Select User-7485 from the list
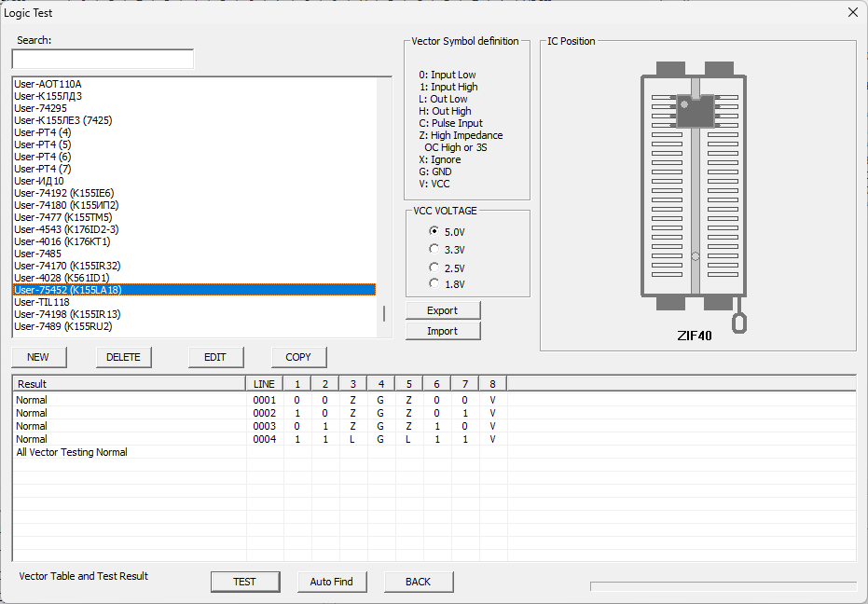Image resolution: width=868 pixels, height=604 pixels. [38, 254]
